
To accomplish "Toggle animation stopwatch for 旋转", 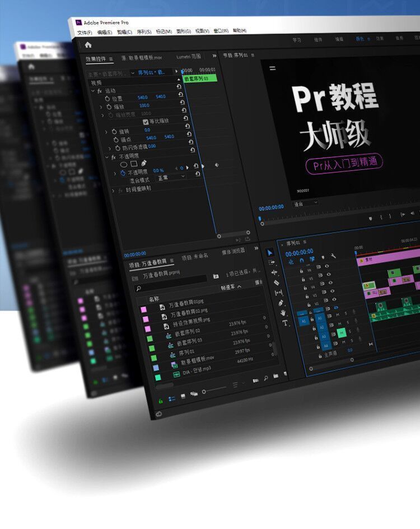I will tap(114, 132).
